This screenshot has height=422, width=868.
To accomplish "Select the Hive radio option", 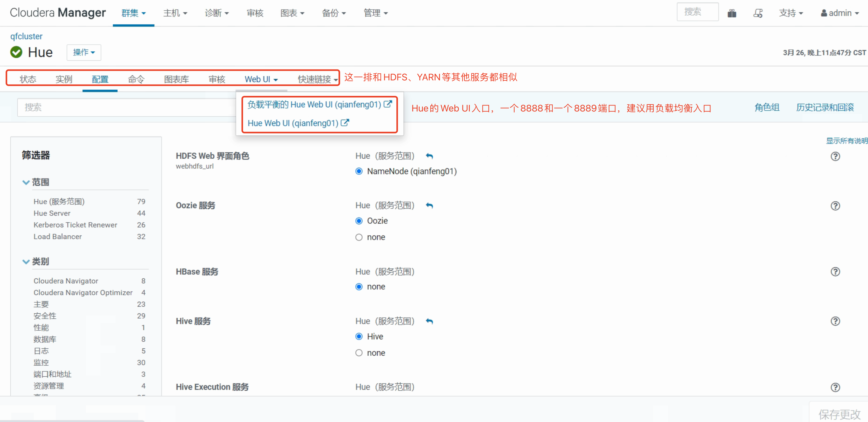I will point(359,336).
